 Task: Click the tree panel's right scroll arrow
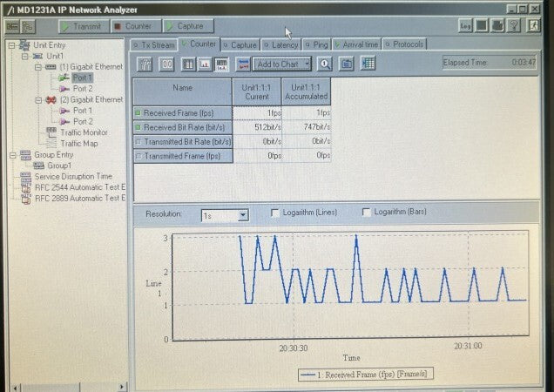[122, 387]
